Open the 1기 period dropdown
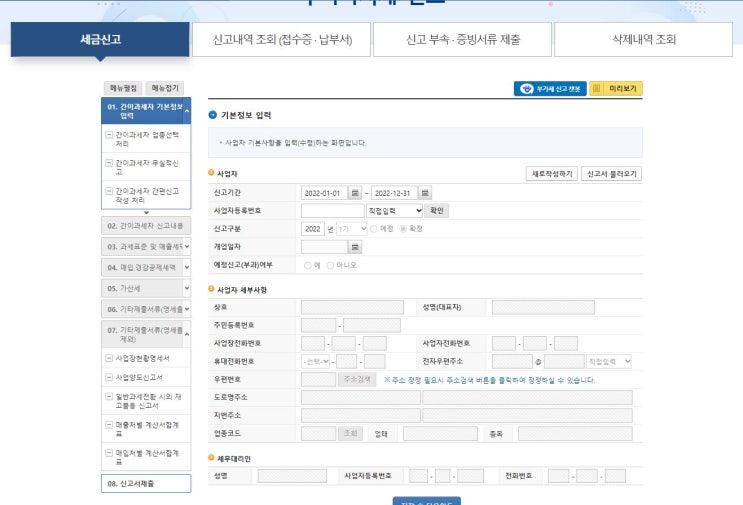Screen dimensions: 743x505 (352, 229)
